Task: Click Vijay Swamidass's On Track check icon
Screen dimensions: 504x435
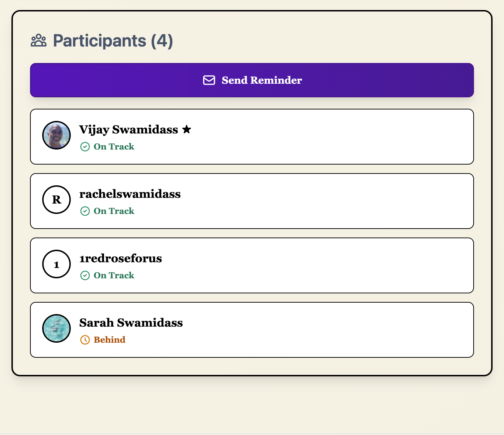Action: click(x=85, y=147)
